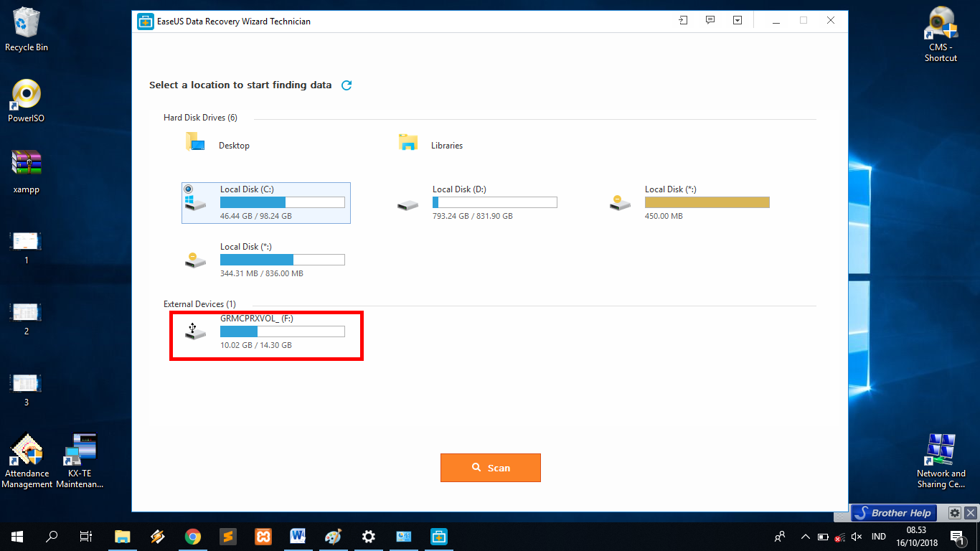Screen dimensions: 980x551
Task: Open Task View from taskbar
Action: click(x=86, y=536)
